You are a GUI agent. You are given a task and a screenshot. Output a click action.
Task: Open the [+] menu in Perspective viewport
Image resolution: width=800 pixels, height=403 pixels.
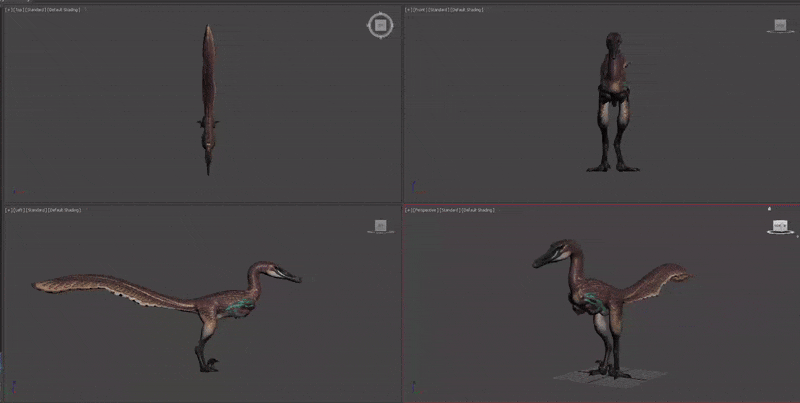(x=409, y=210)
